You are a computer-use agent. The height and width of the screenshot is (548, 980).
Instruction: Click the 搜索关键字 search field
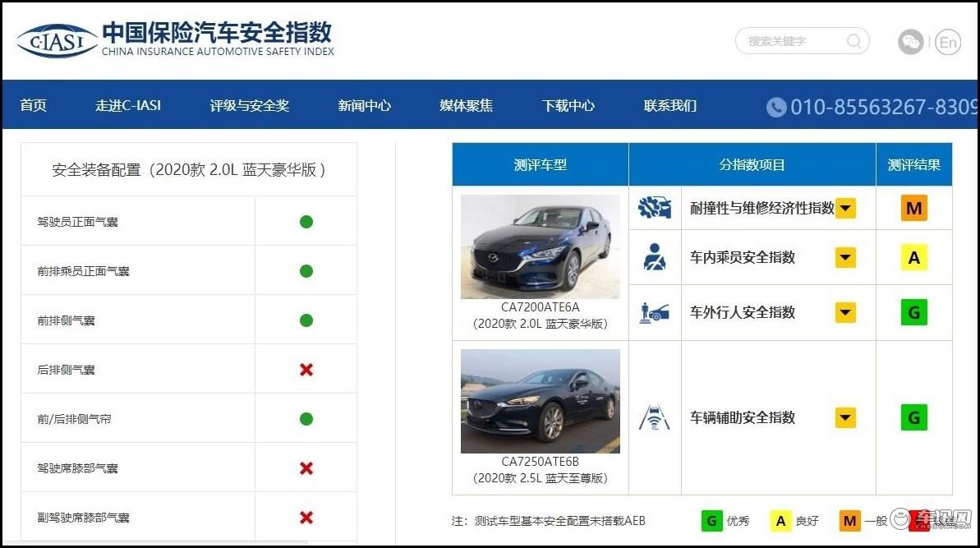(802, 41)
